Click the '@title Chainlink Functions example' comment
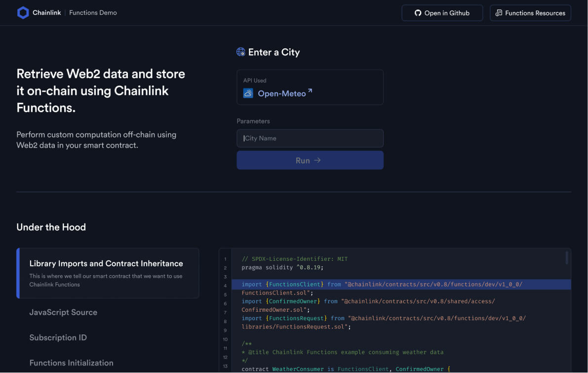Screen dimensions: 588x373 click(x=342, y=352)
